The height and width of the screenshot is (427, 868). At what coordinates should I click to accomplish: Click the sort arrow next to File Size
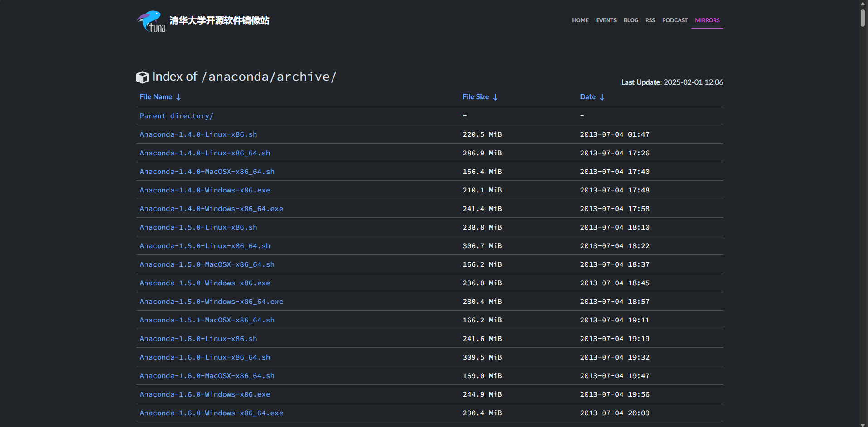click(495, 97)
